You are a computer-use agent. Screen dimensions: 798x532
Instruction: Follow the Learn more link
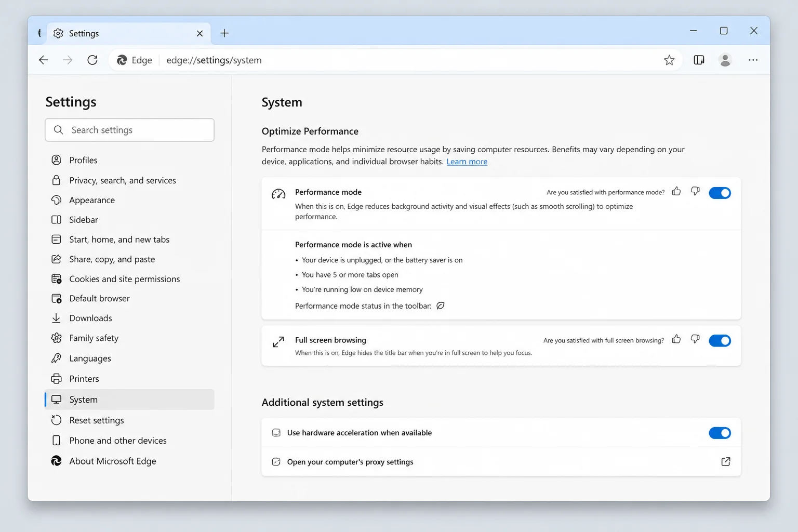click(467, 162)
